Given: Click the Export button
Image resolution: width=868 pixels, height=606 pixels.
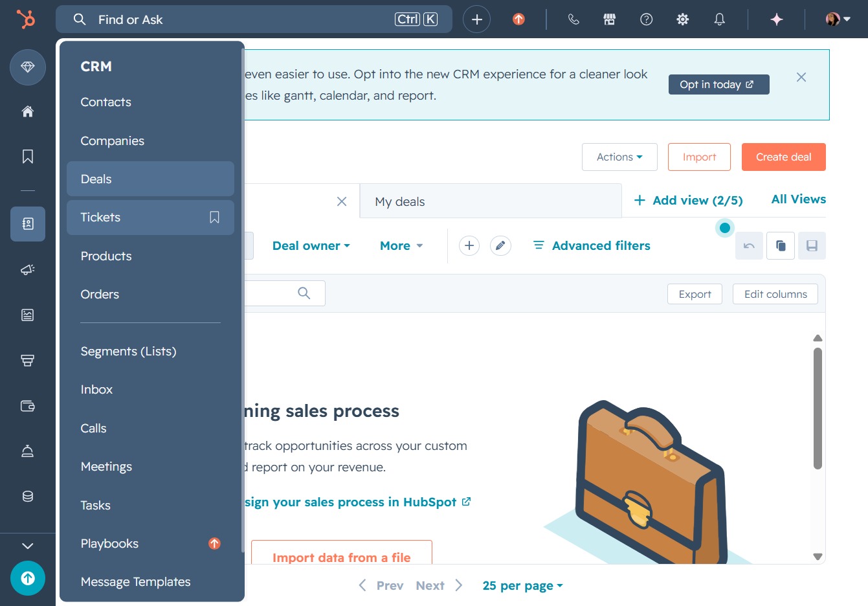Looking at the screenshot, I should click(695, 294).
